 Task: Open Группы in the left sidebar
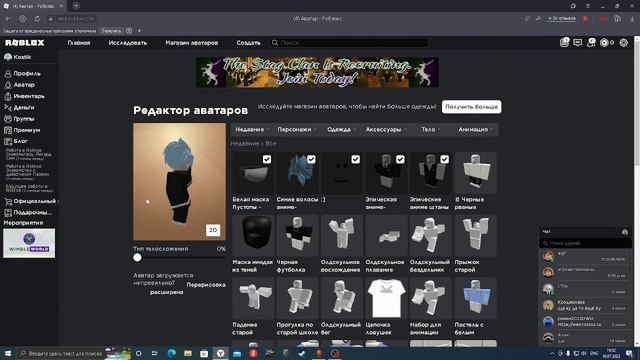24,119
